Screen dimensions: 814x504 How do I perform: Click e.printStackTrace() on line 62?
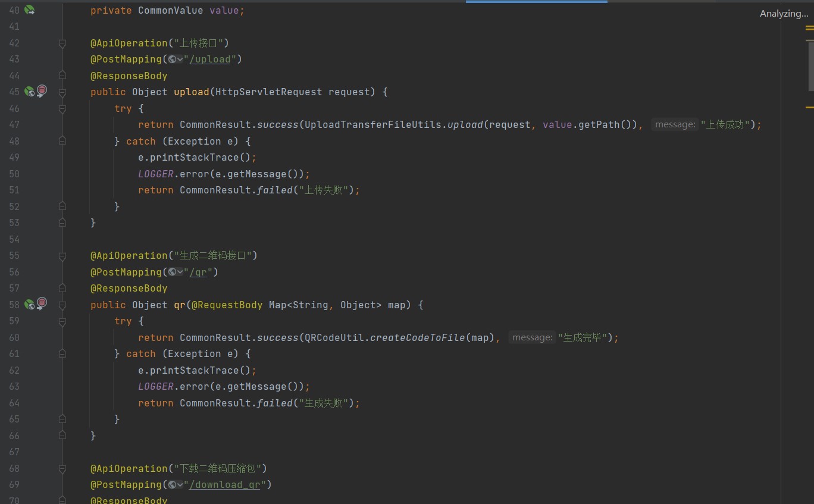click(195, 370)
